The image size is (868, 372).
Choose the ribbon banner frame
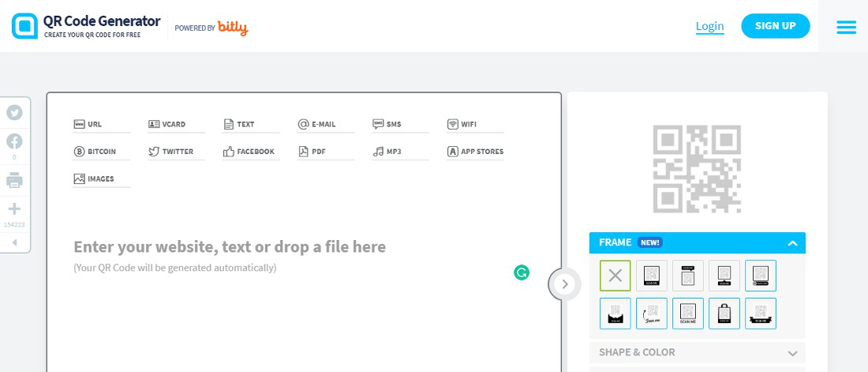click(x=761, y=314)
